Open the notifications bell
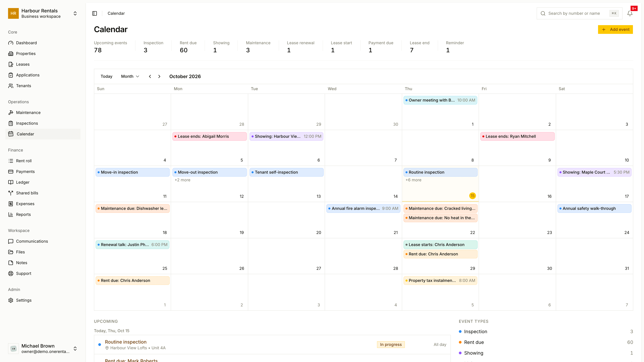 [x=630, y=13]
